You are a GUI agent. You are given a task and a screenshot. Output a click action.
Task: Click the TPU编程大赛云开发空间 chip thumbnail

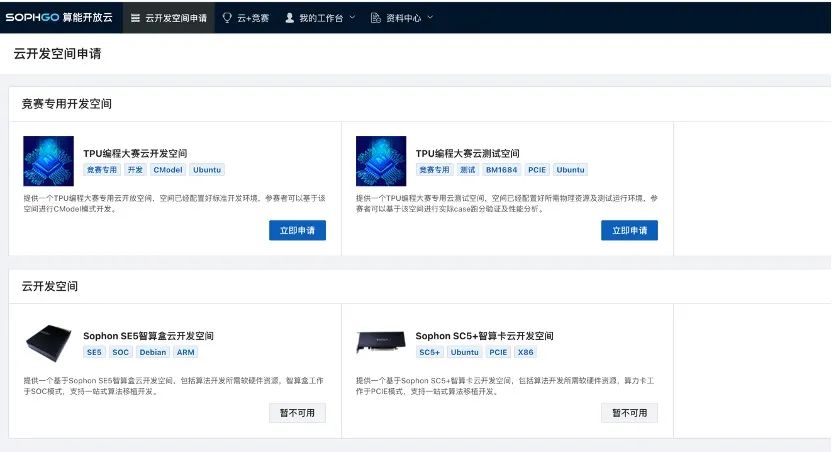[x=48, y=161]
